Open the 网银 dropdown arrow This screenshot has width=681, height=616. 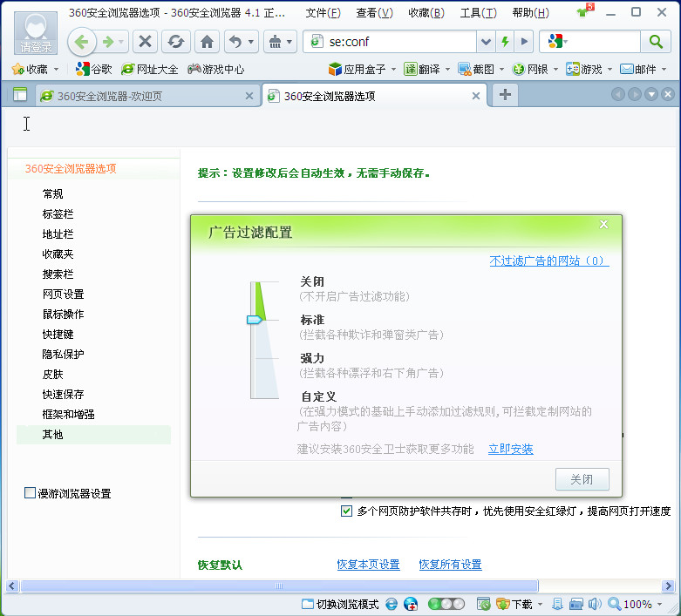click(x=555, y=69)
